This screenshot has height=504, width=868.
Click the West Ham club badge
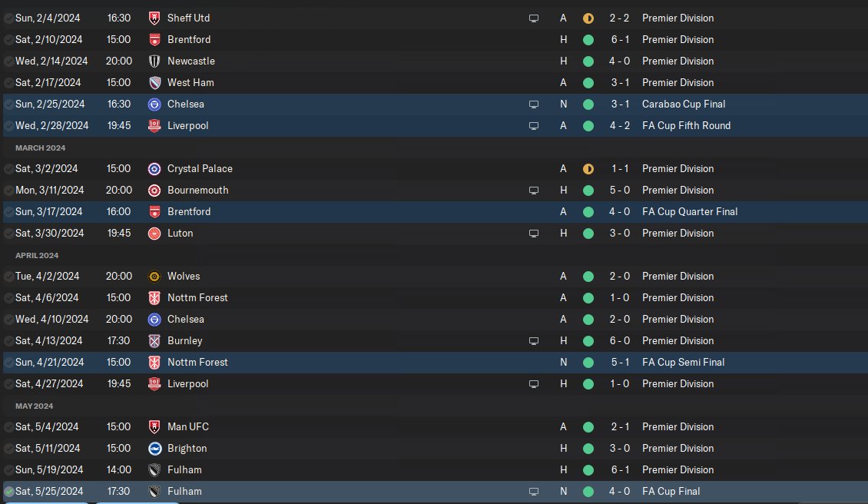(x=154, y=82)
